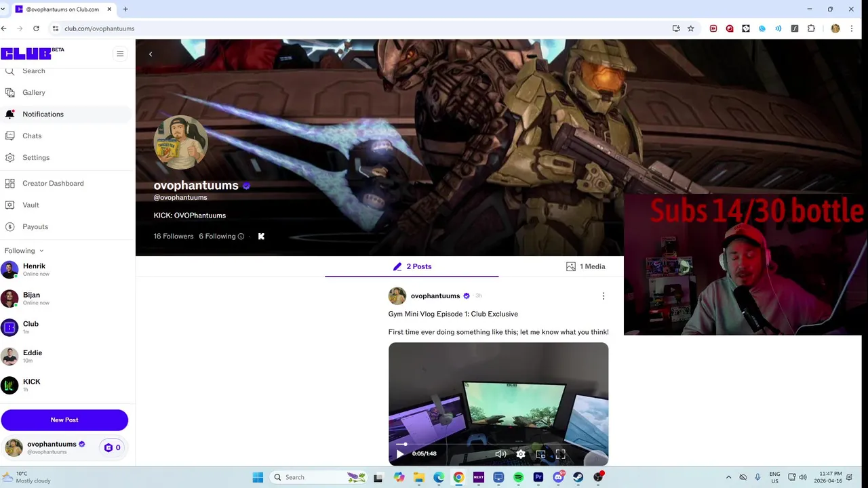Open the system volume control
The image size is (868, 488).
pos(804,477)
